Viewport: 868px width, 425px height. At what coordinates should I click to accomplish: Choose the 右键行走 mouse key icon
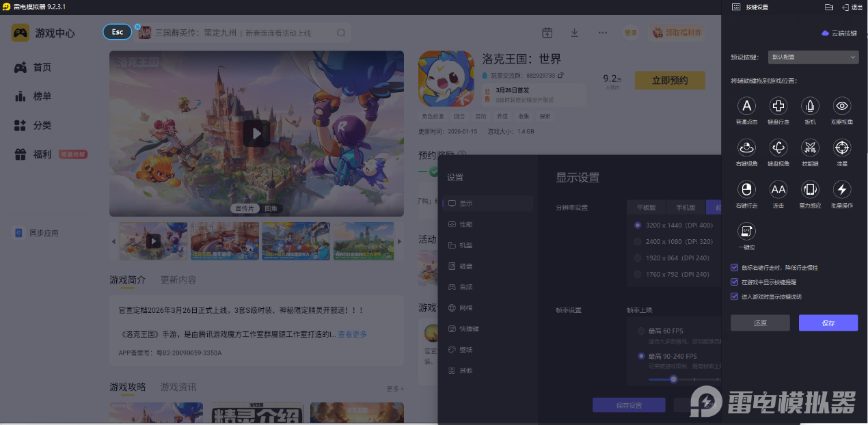tap(746, 189)
